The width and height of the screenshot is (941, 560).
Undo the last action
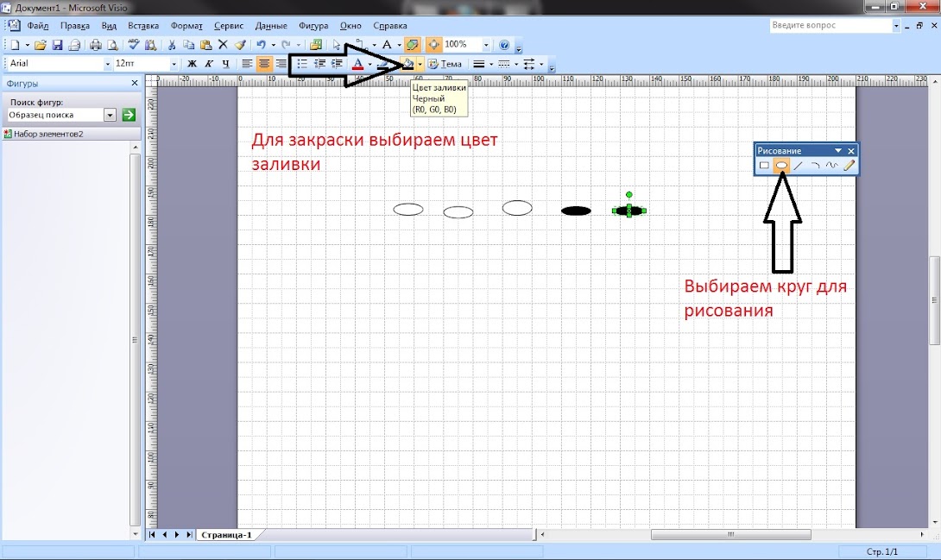pos(261,45)
